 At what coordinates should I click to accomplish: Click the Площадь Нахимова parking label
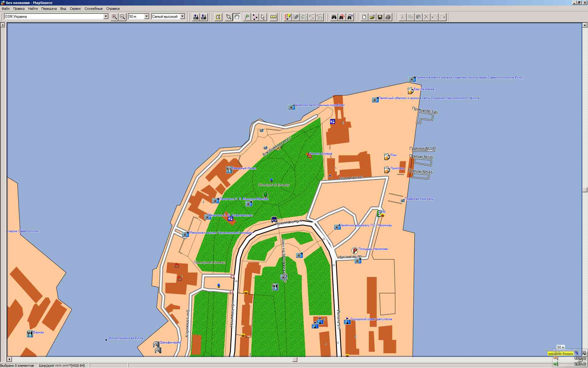373,249
